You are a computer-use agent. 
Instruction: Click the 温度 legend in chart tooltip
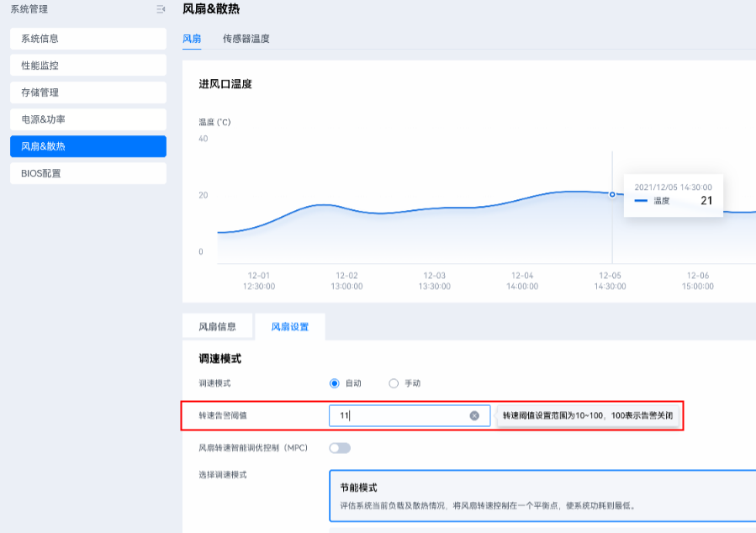(x=653, y=201)
